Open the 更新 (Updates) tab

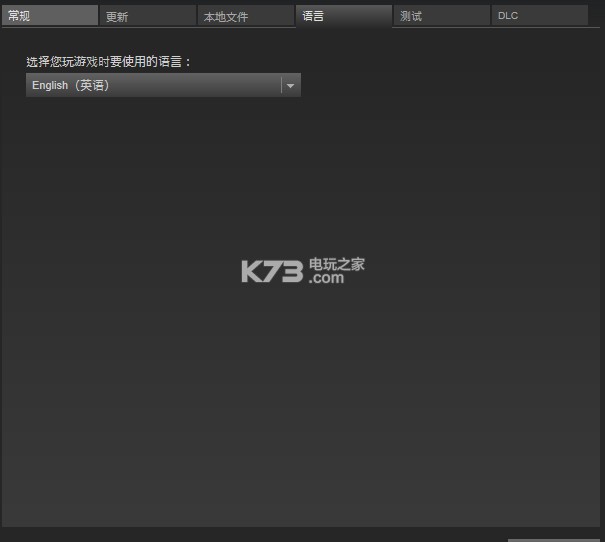147,16
